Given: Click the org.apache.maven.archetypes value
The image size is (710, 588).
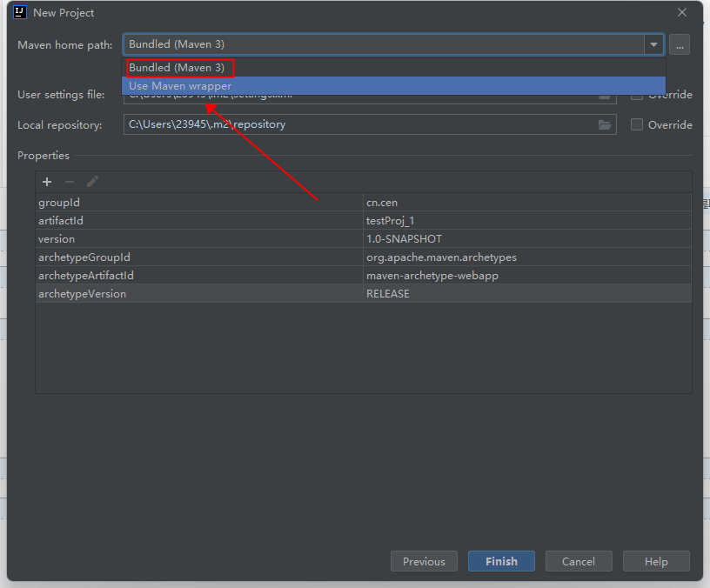Looking at the screenshot, I should (441, 257).
